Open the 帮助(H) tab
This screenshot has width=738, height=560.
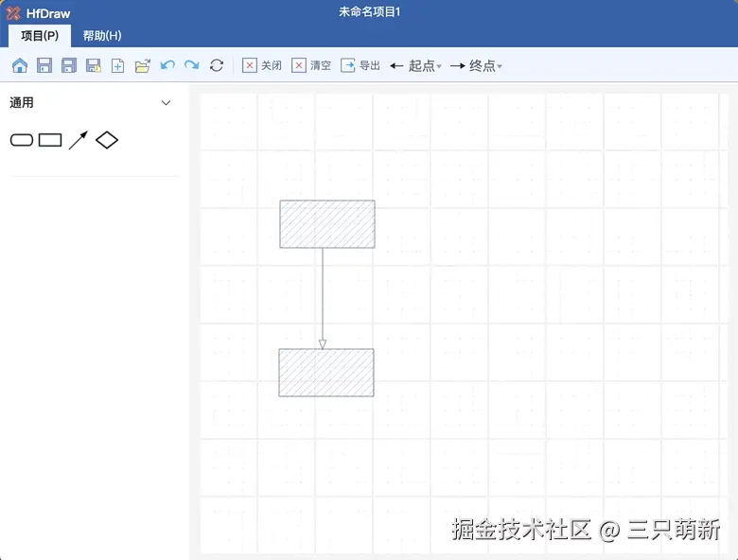[x=102, y=36]
